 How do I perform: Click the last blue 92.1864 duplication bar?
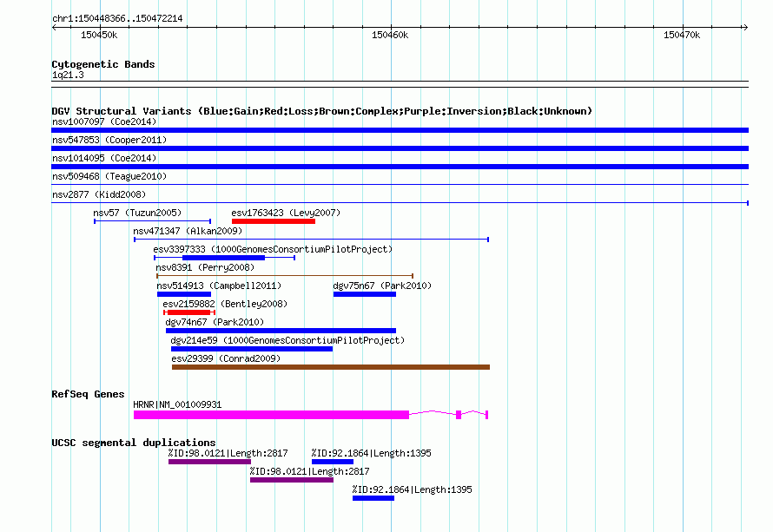click(x=373, y=498)
